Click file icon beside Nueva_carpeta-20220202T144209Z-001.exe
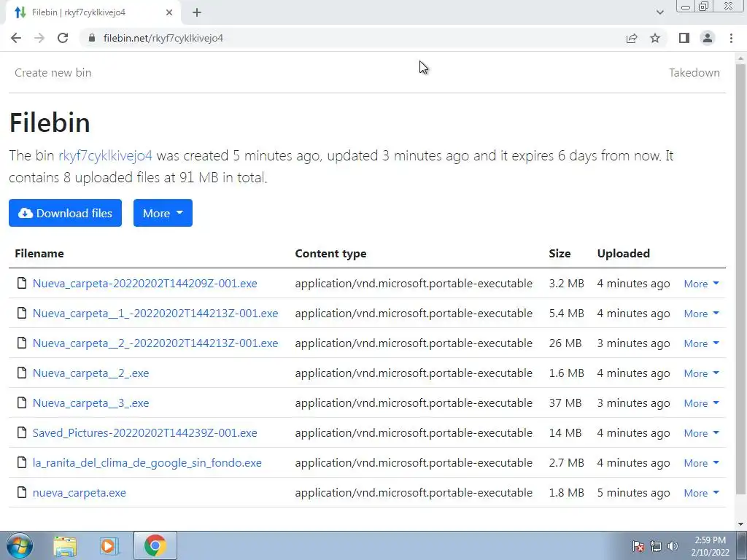Screen dimensions: 747x560 (x=22, y=284)
